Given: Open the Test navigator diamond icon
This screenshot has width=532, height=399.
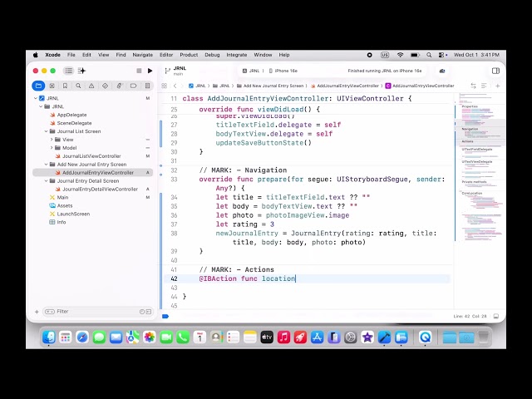Looking at the screenshot, I should pos(106,86).
